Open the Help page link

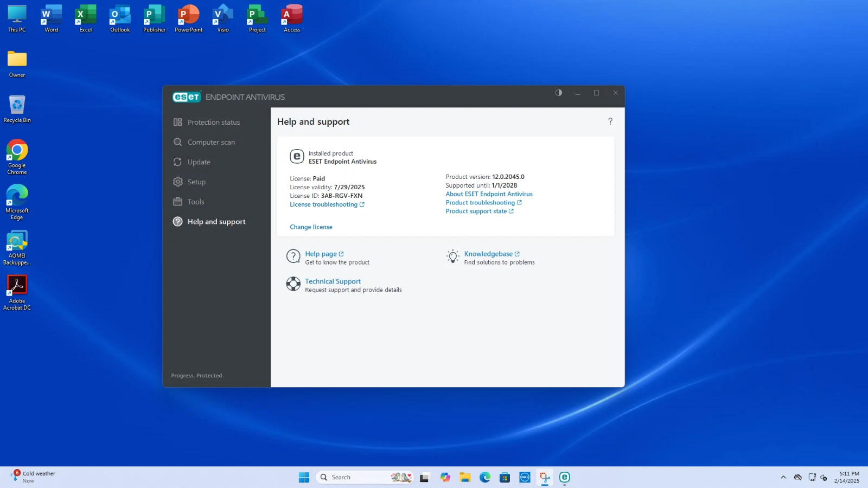pyautogui.click(x=324, y=254)
